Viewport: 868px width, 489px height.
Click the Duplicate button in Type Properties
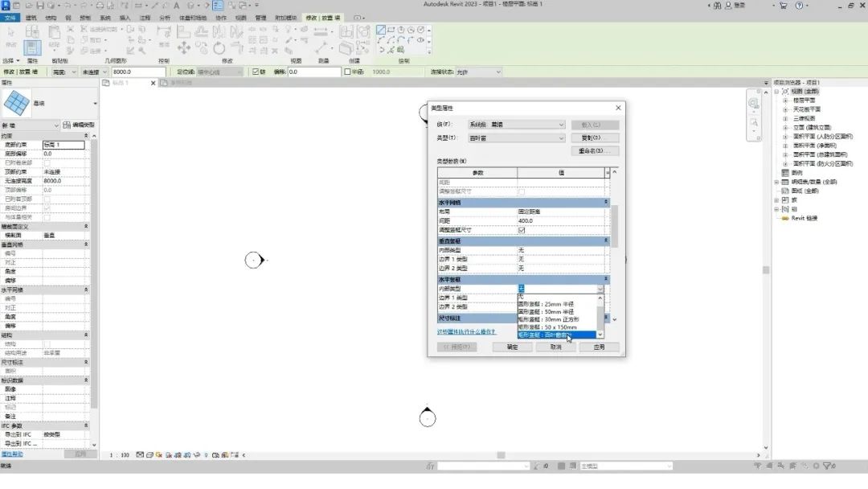595,138
